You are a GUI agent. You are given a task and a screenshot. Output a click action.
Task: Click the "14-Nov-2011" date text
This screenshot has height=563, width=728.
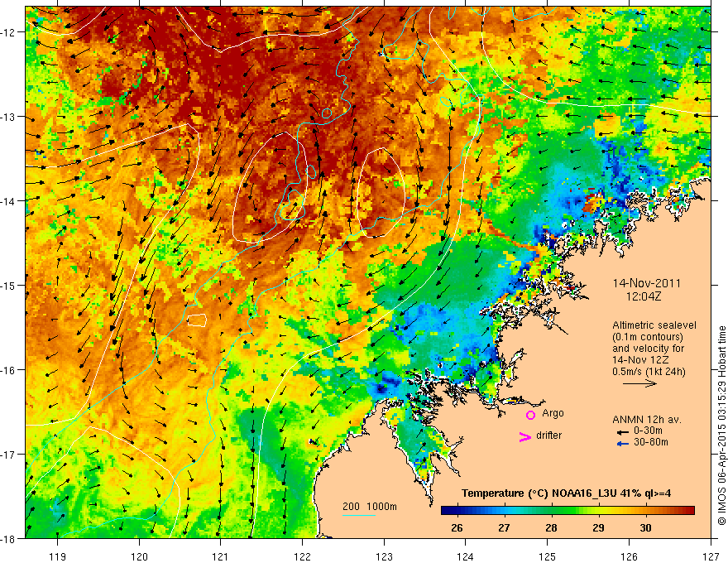646,283
